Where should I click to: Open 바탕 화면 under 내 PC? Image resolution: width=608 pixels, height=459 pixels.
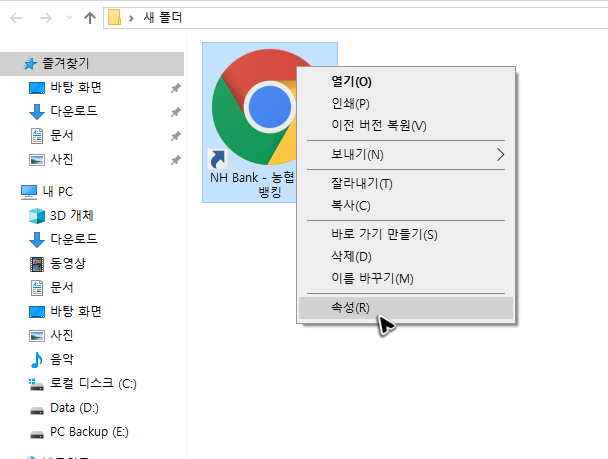[x=76, y=311]
